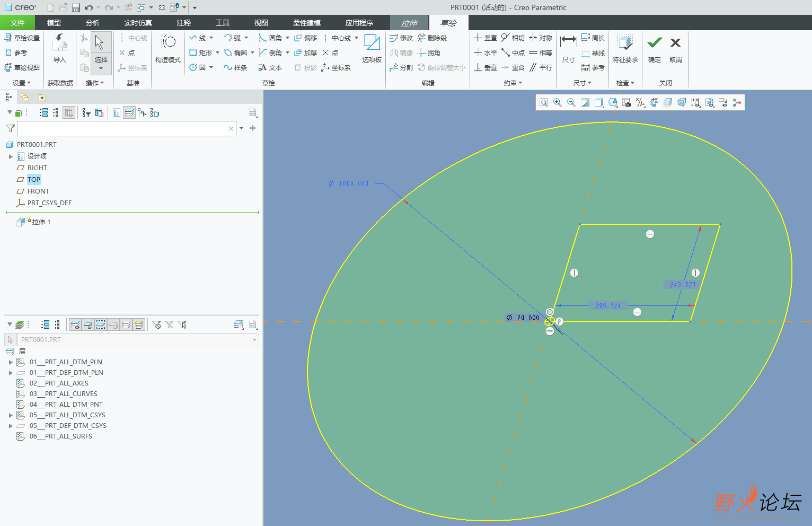Switch to the Annotate (注释) tab

click(x=184, y=23)
